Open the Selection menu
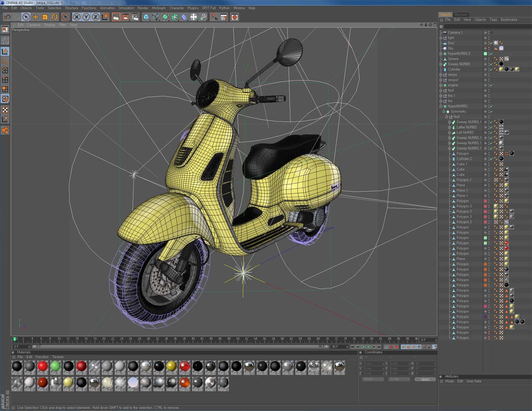Screen dimensions: 532x411 pyautogui.click(x=54, y=8)
